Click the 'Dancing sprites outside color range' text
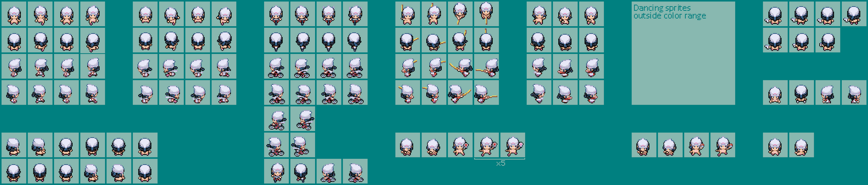 pos(670,12)
